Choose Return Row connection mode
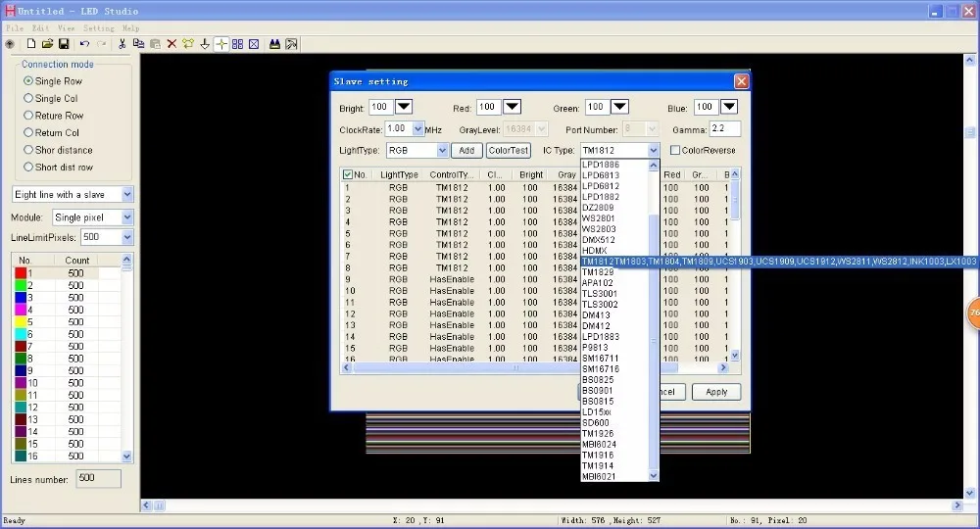This screenshot has height=529, width=980. point(28,115)
